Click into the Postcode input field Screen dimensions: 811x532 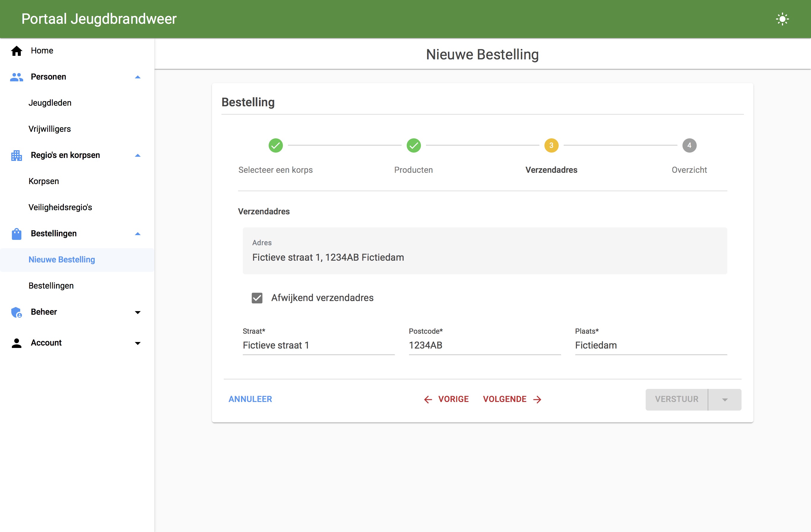484,345
